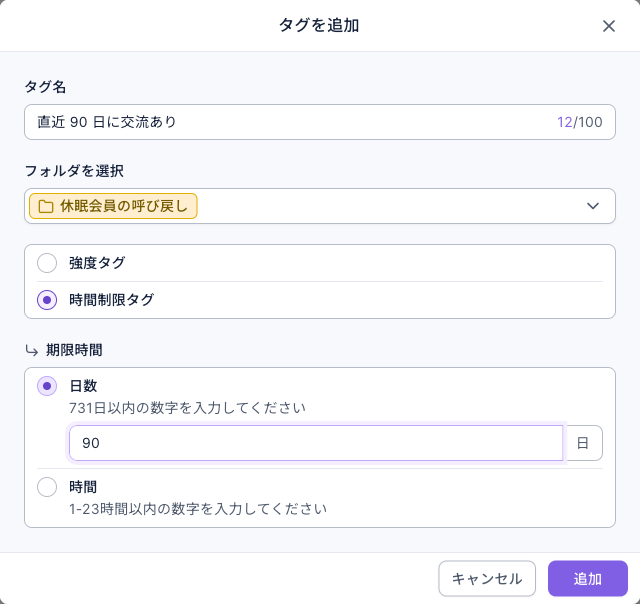Click the 日 unit suffix label
Image resolution: width=640 pixels, height=604 pixels.
pos(582,443)
